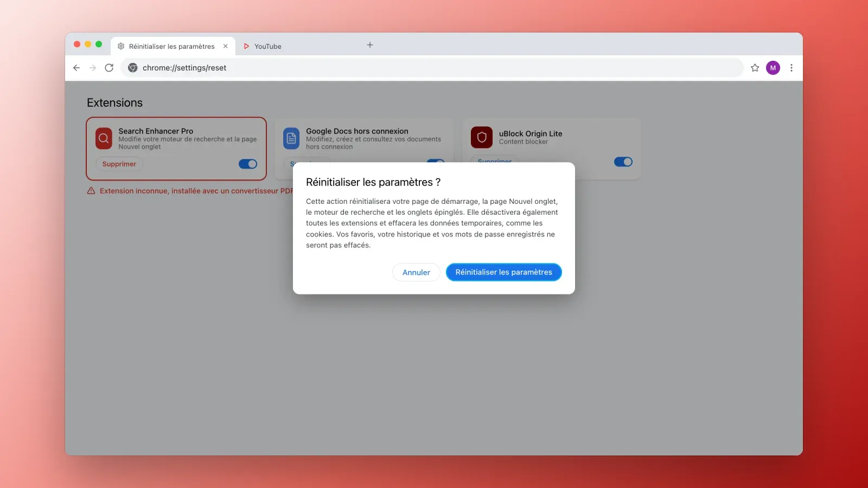Go back using the browser's back arrow
Viewport: 868px width, 488px height.
(76, 68)
